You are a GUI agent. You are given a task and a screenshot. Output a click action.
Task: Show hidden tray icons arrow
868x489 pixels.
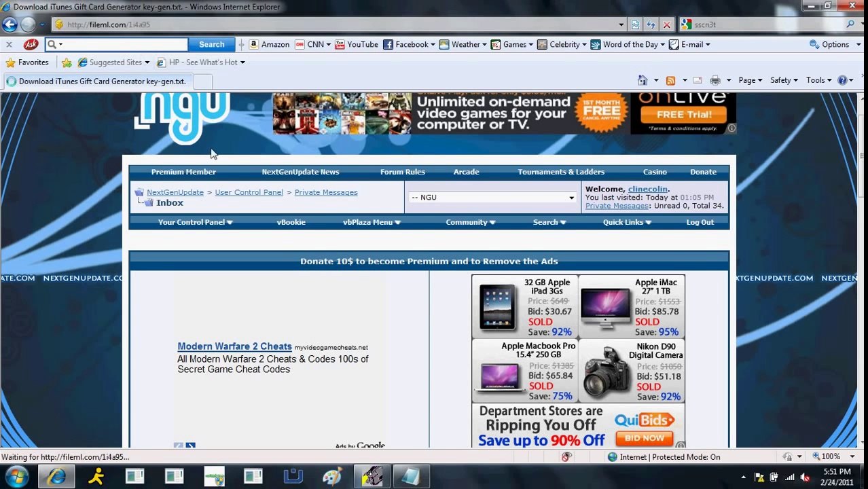(x=744, y=477)
